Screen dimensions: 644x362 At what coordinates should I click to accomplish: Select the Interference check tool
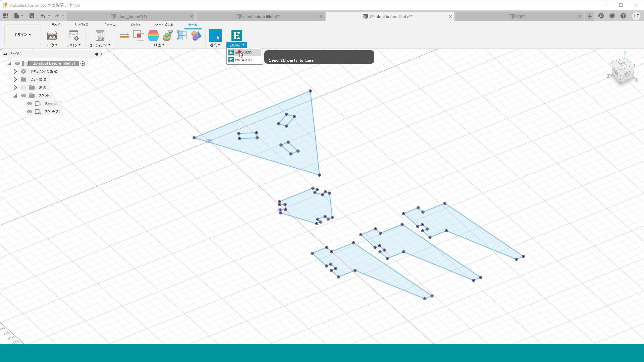[139, 36]
